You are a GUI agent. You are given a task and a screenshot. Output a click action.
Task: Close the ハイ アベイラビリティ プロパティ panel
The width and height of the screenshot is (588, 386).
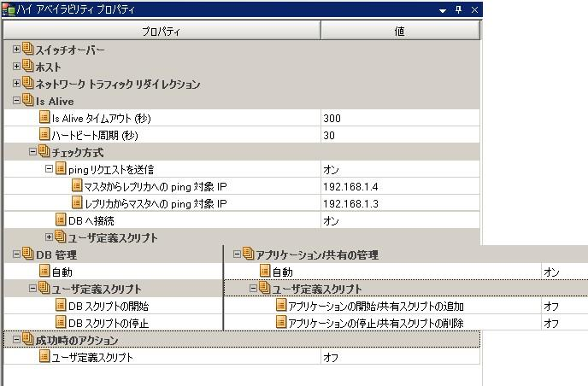(474, 9)
